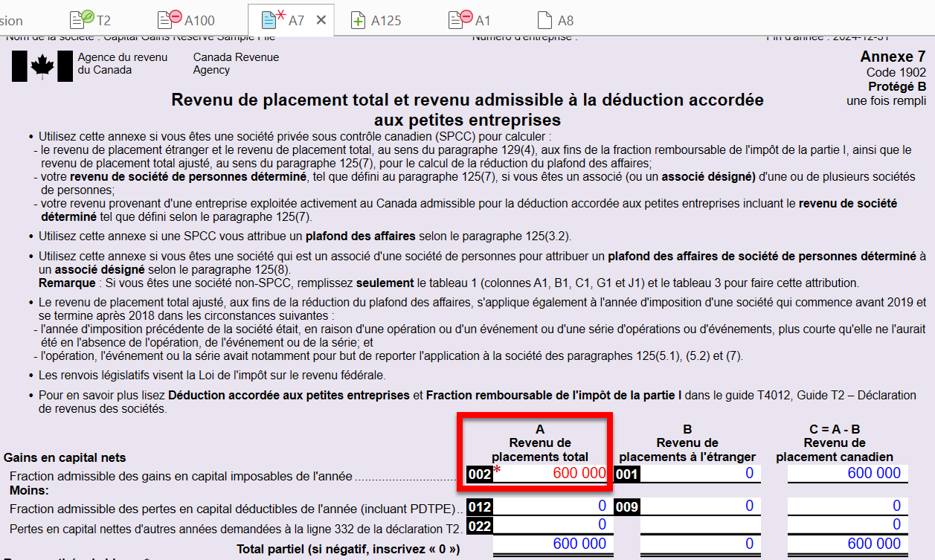
Task: Click the 'une fois rempli' text
Action: click(x=886, y=101)
